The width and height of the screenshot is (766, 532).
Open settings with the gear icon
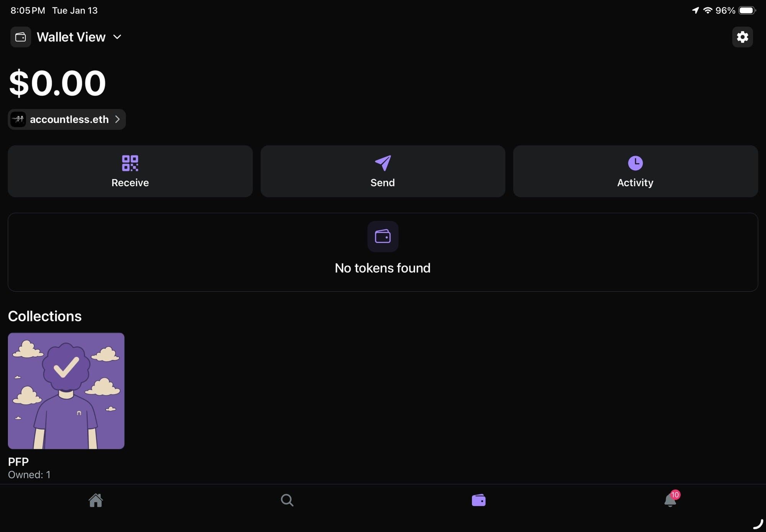pos(742,37)
